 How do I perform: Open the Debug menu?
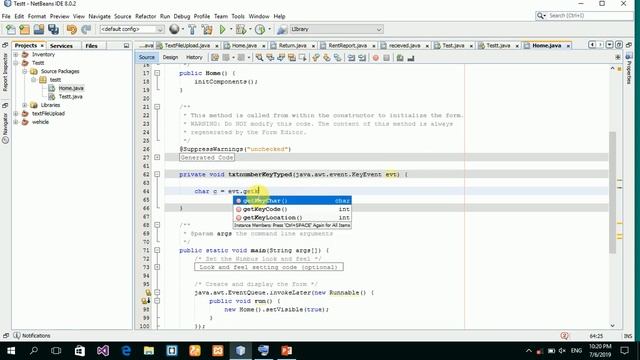182,16
